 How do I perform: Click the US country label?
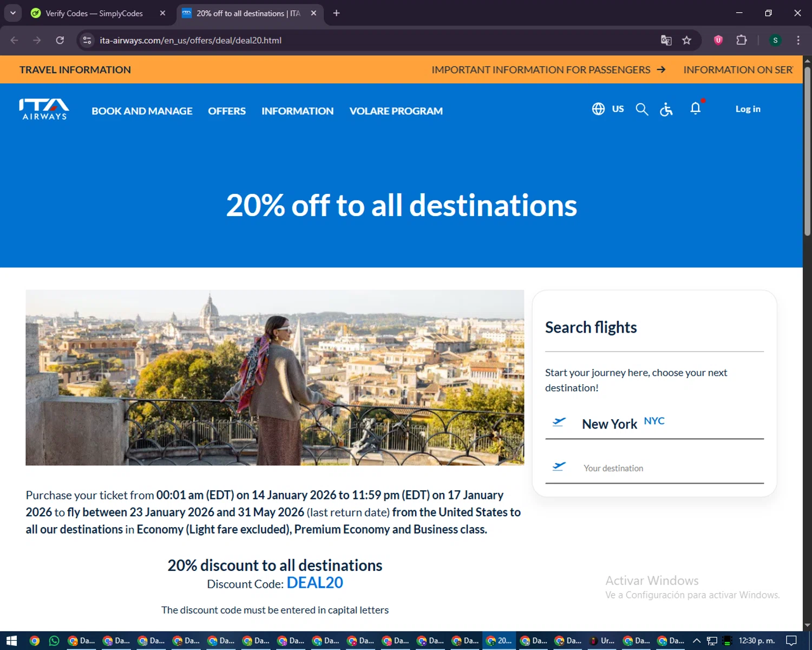tap(618, 109)
